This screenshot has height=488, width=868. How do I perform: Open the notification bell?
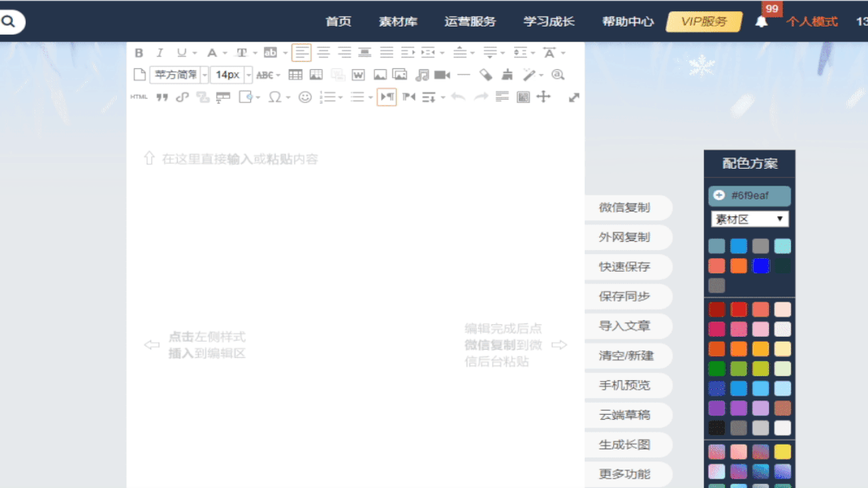point(761,22)
